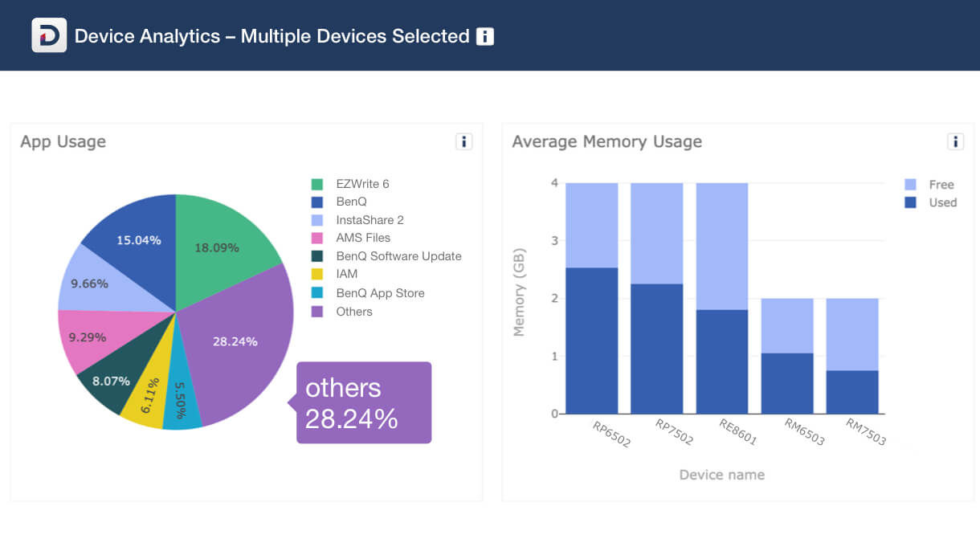Click the others 28.24% tooltip box

point(364,402)
